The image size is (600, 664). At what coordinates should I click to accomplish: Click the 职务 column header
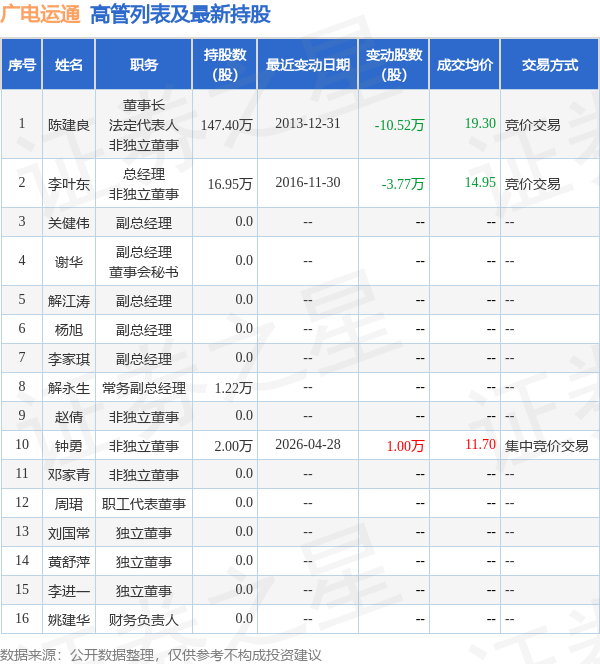point(144,65)
